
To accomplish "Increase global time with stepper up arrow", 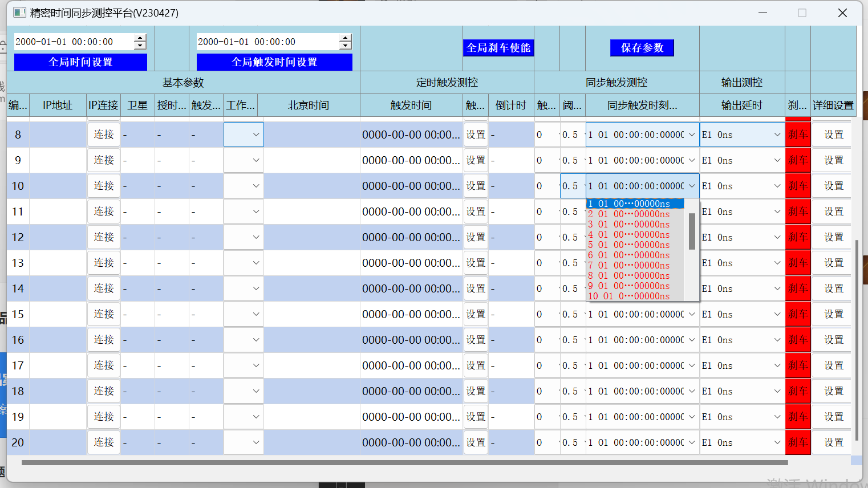I will click(x=140, y=38).
